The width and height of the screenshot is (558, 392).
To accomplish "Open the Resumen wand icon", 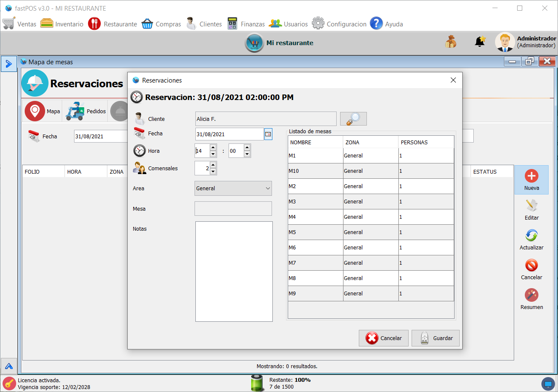I will tap(531, 295).
